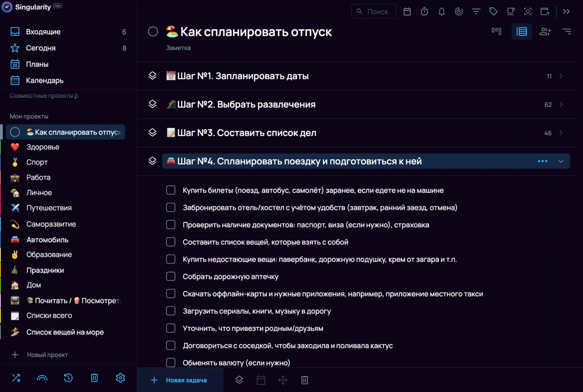Screen dimensions: 583x392
Task: Click the Заметка note field
Action: (x=179, y=48)
